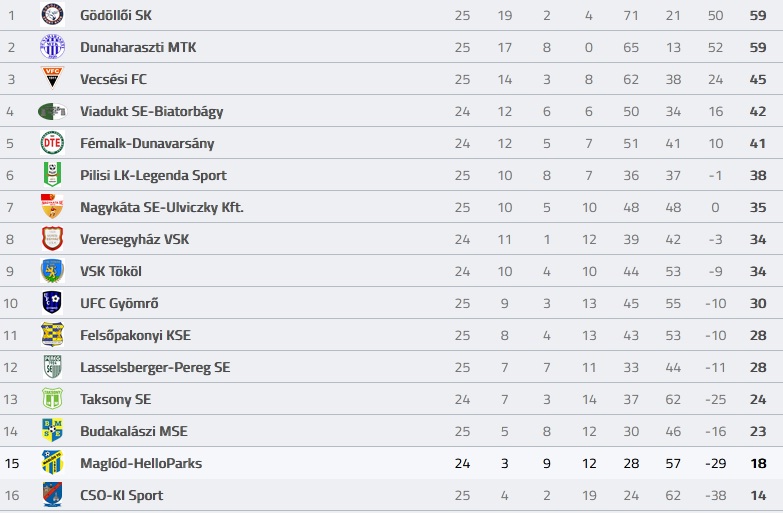This screenshot has width=783, height=513.
Task: Click the CSO-KI Sport shield icon
Action: point(52,495)
